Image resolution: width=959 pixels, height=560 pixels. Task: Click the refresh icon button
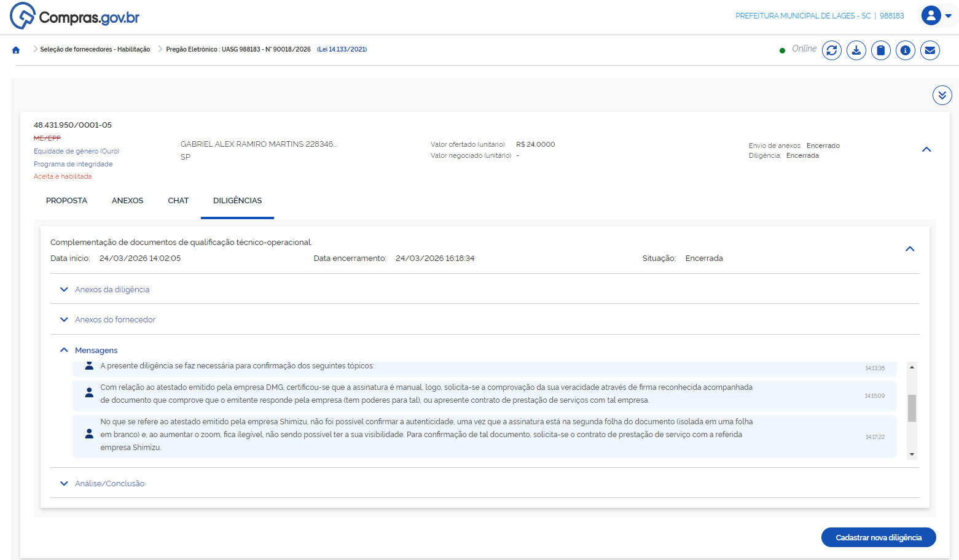pos(832,50)
